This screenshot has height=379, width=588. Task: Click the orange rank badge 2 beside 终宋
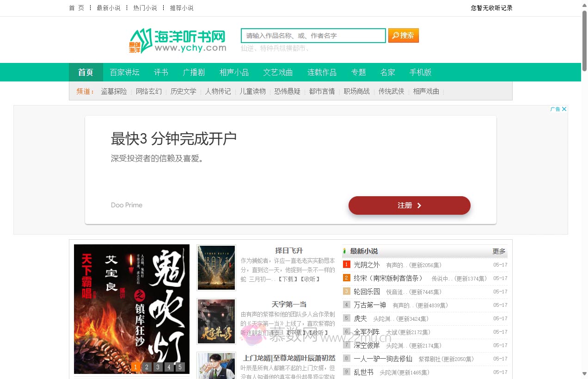tap(346, 278)
